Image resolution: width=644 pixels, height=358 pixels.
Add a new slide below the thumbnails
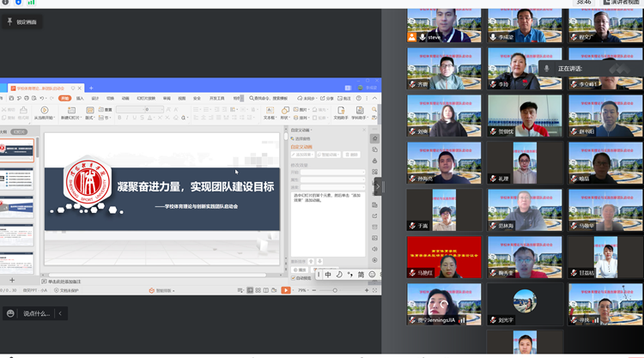[x=11, y=281]
